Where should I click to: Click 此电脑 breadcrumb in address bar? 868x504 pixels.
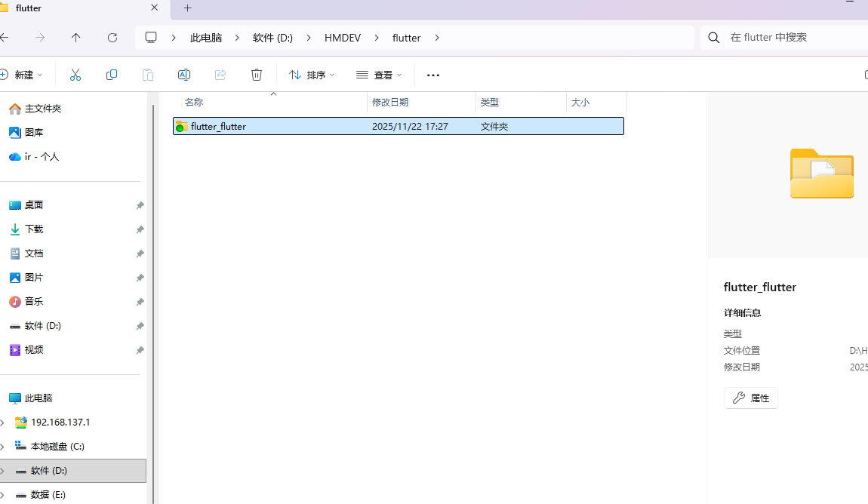coord(206,38)
